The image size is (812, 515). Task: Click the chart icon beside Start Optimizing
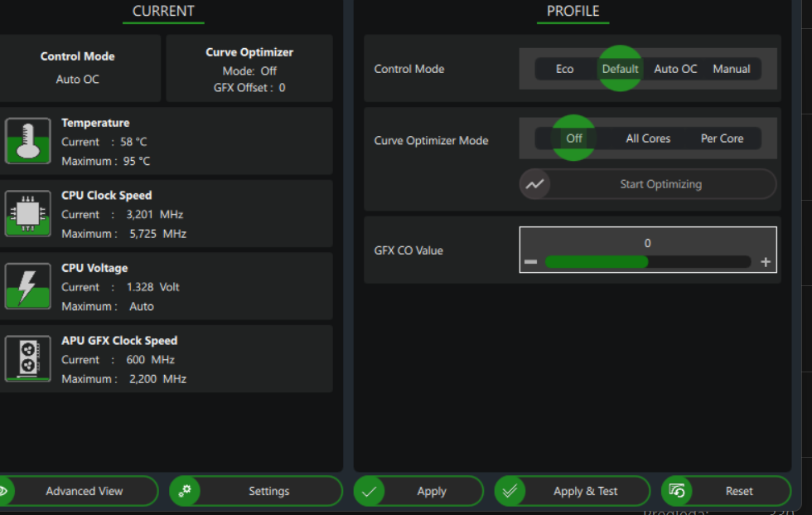click(x=534, y=184)
